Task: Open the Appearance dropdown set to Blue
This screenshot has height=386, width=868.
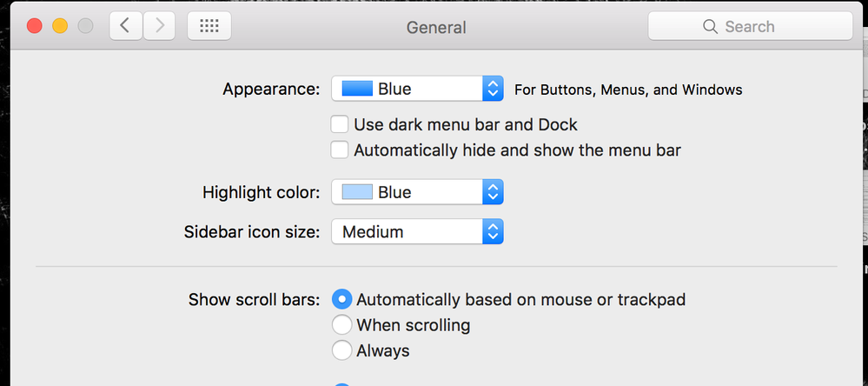Action: tap(417, 89)
